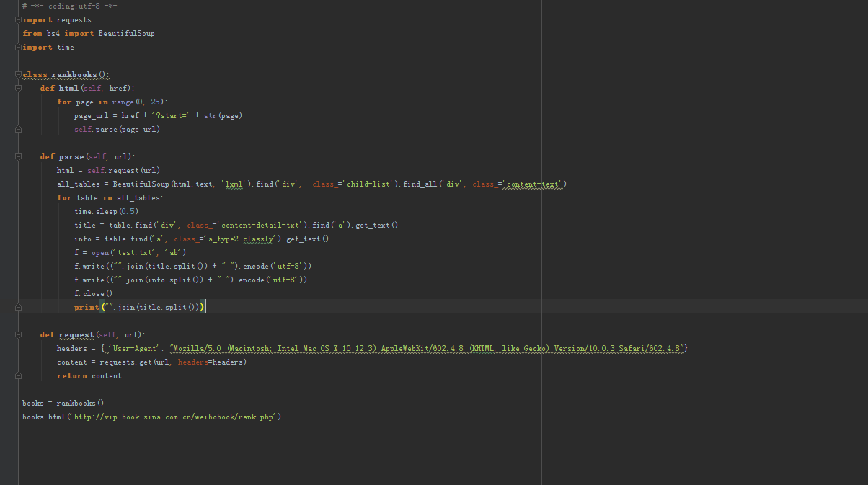Click fold end marker at the print line
The image size is (868, 485).
(19, 307)
